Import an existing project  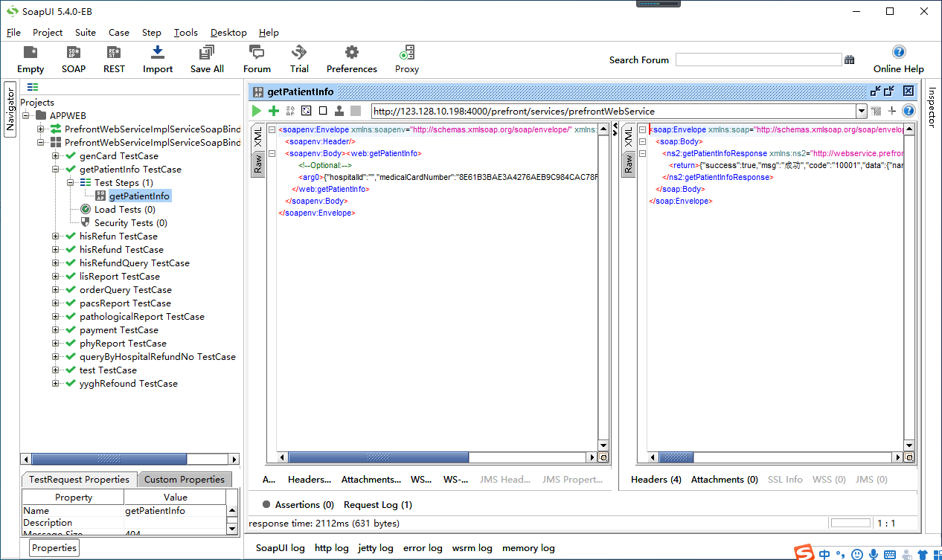point(157,59)
